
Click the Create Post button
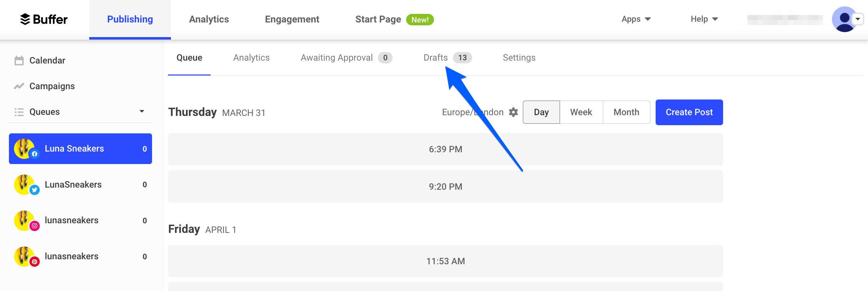[x=689, y=112]
